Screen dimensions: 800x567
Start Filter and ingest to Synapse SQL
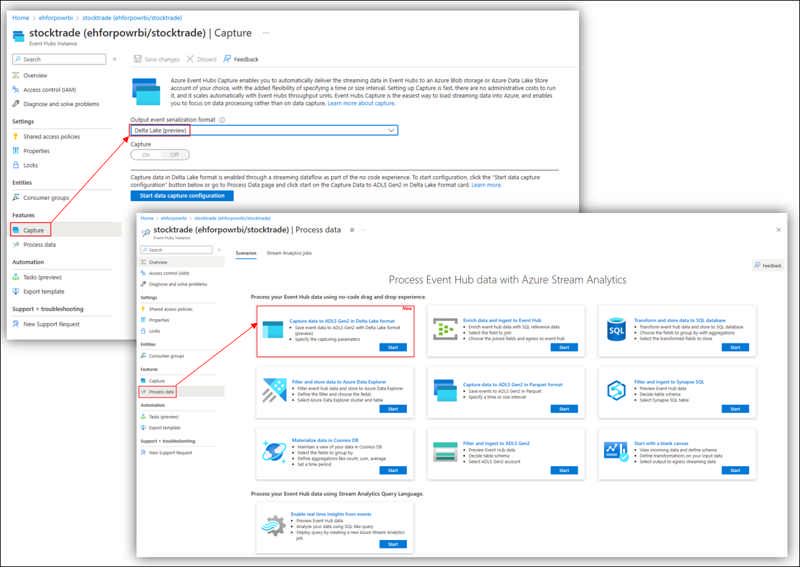[735, 409]
